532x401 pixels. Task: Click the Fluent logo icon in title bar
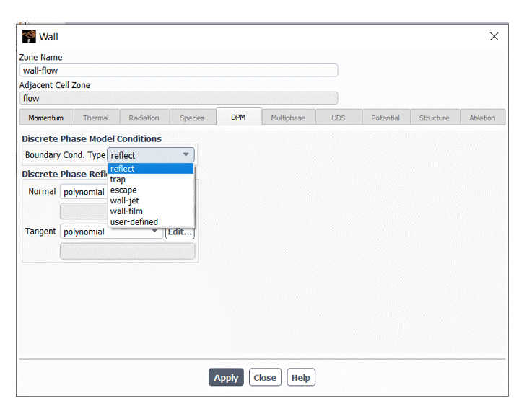[29, 37]
